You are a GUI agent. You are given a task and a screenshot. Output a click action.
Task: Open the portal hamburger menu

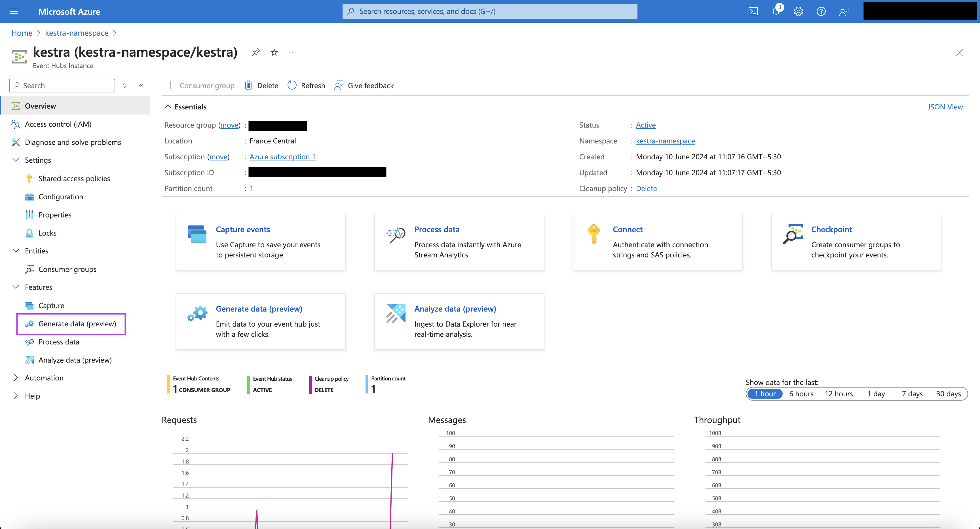pos(14,11)
